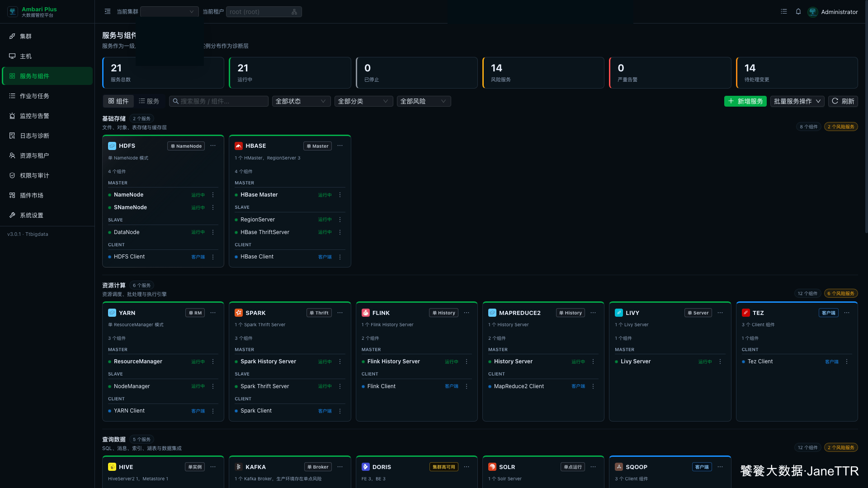868x488 pixels.
Task: Click the FLINK service icon
Action: click(366, 313)
